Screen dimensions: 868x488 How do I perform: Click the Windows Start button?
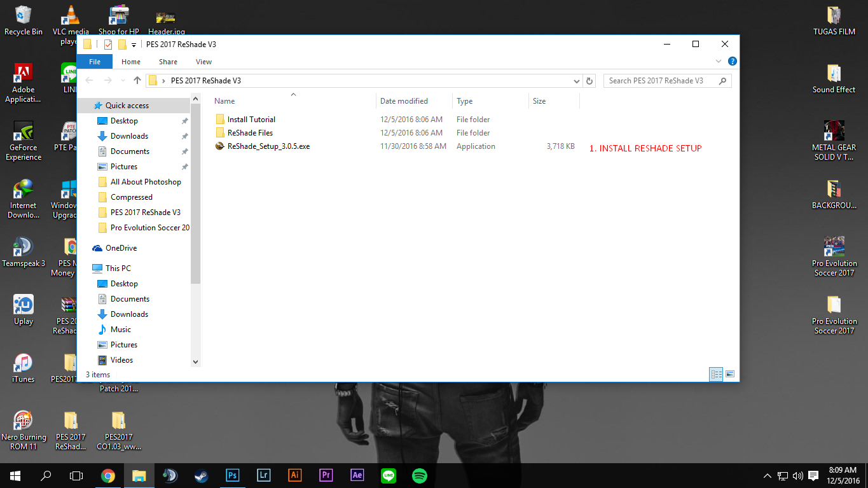(15, 475)
